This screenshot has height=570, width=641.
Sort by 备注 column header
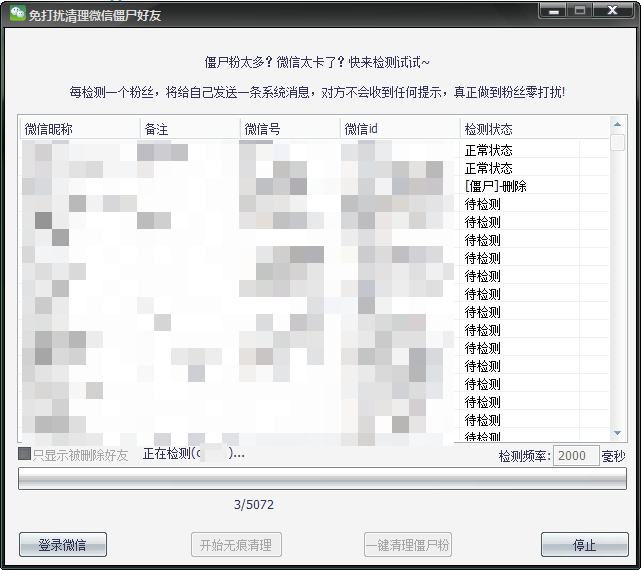point(190,129)
